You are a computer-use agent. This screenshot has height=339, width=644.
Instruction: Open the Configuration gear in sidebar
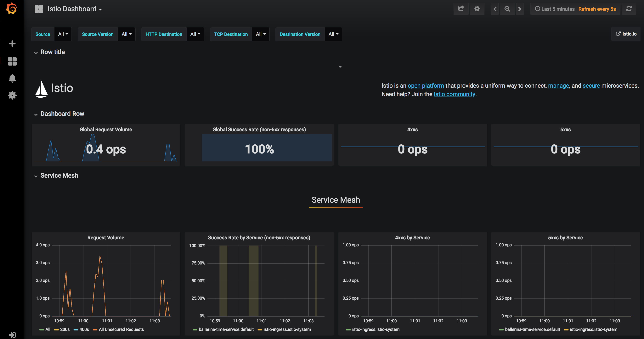(x=12, y=95)
